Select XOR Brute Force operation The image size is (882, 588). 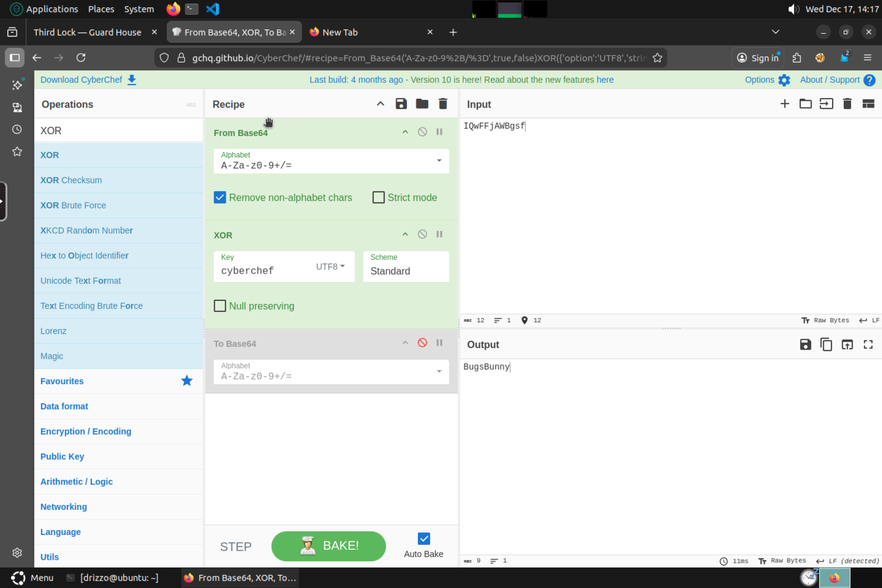click(119, 205)
